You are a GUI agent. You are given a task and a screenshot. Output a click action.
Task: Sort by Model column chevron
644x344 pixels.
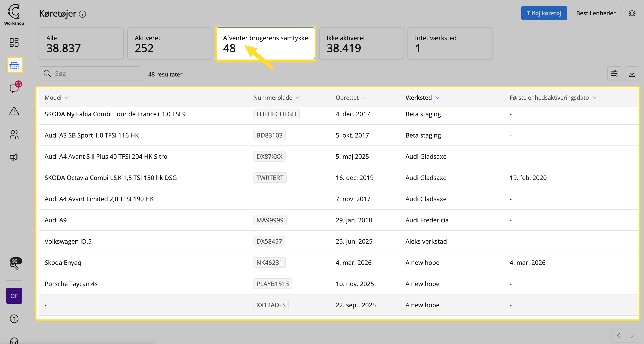(x=67, y=98)
